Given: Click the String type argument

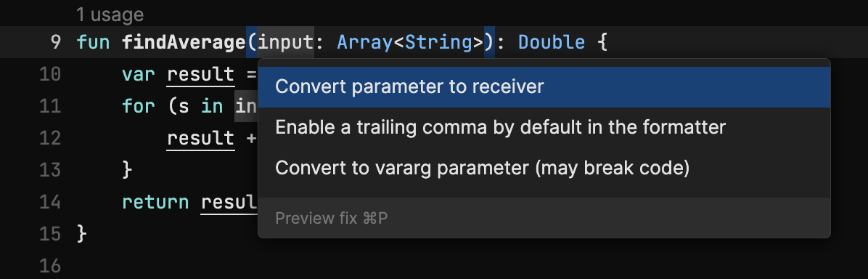Looking at the screenshot, I should 438,43.
